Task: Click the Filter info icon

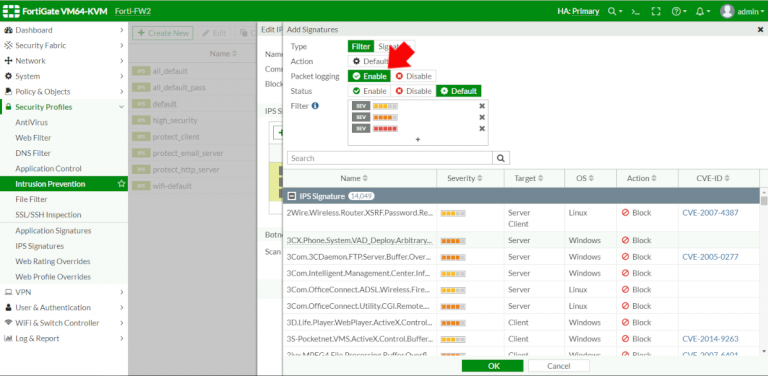Action: coord(315,105)
